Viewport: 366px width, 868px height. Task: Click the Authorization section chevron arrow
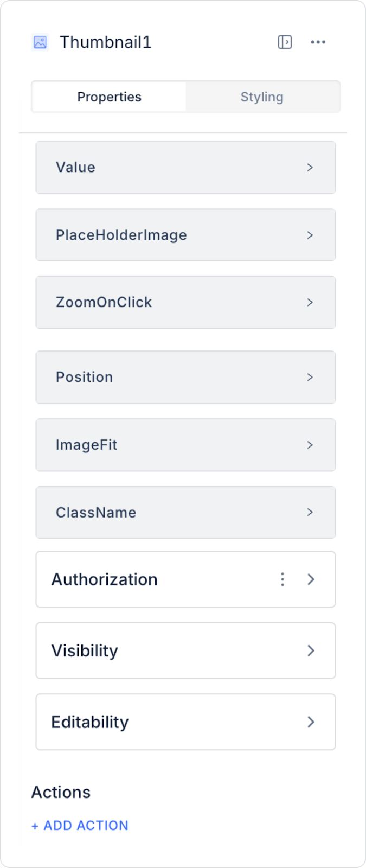click(311, 579)
